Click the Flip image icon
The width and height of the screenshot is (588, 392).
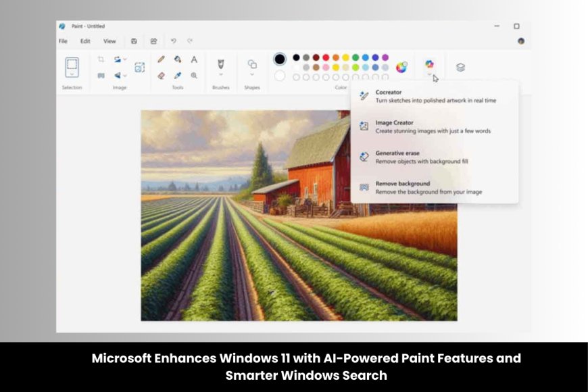[x=118, y=76]
